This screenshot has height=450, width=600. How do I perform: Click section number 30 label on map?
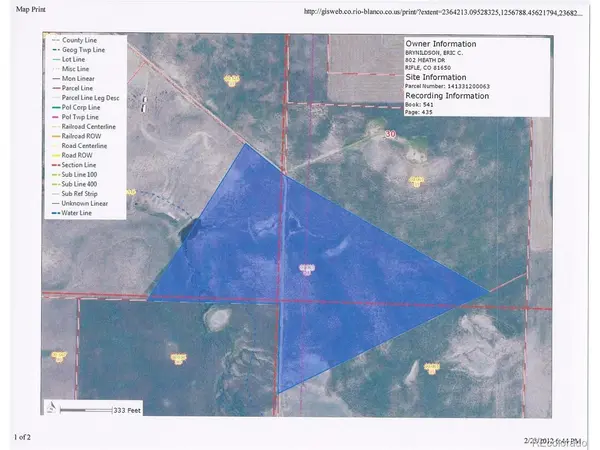point(390,134)
